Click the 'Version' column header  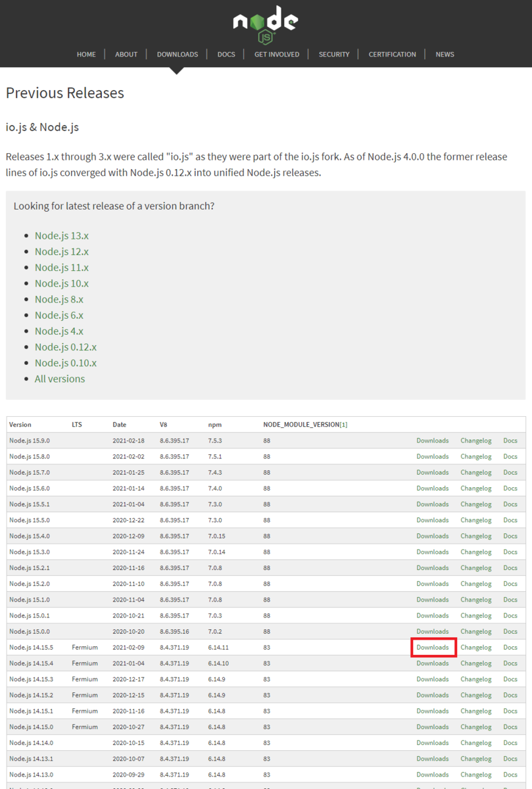(x=20, y=425)
